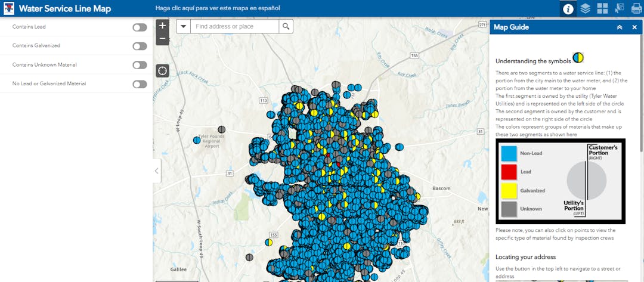Open the Map Guide info icon
Image resolution: width=644 pixels, height=282 pixels.
(x=568, y=8)
